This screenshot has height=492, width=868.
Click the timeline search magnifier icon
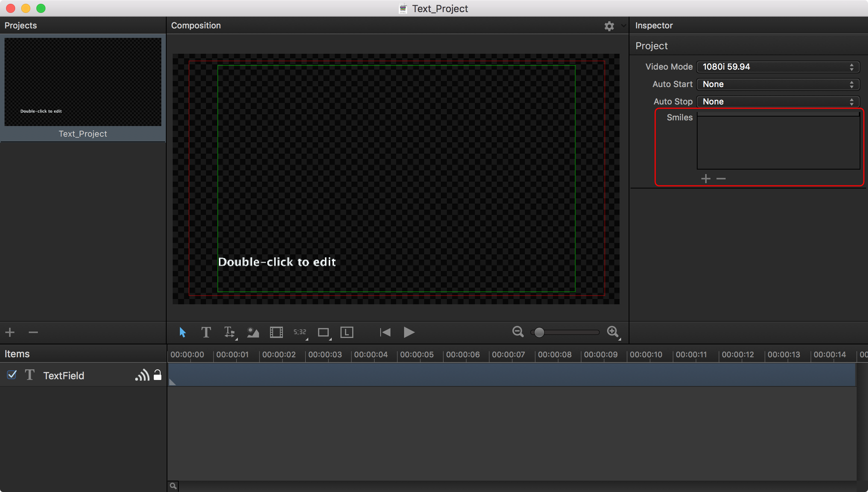pos(173,486)
